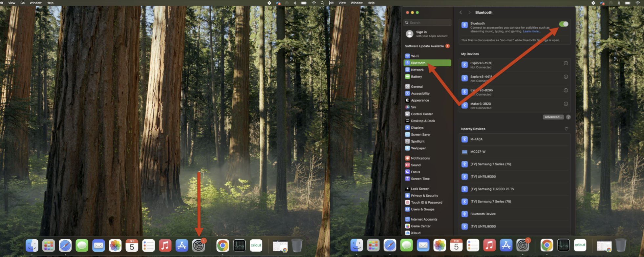Click the settings Search field

427,23
